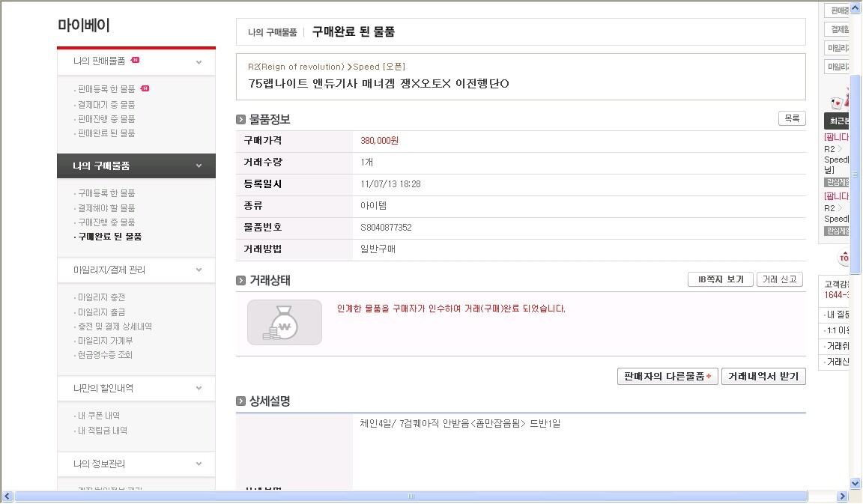Click the 거래내역서 받기 button
The width and height of the screenshot is (863, 504).
coord(763,377)
